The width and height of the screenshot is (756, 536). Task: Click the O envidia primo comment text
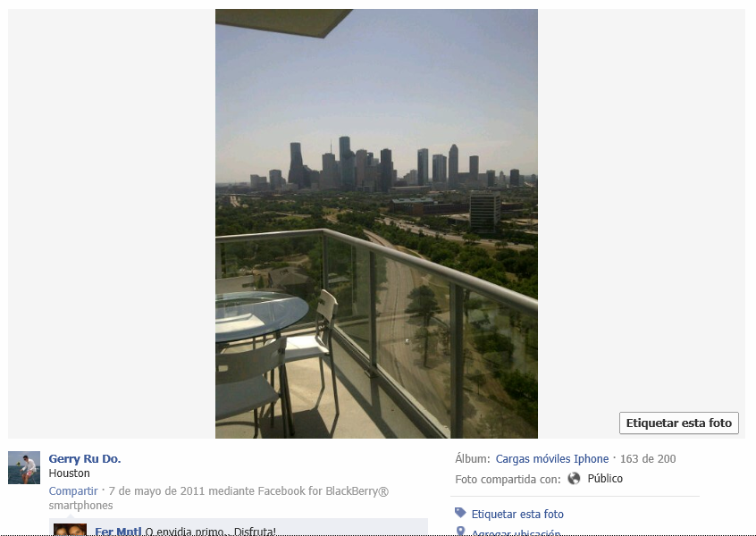[210, 532]
